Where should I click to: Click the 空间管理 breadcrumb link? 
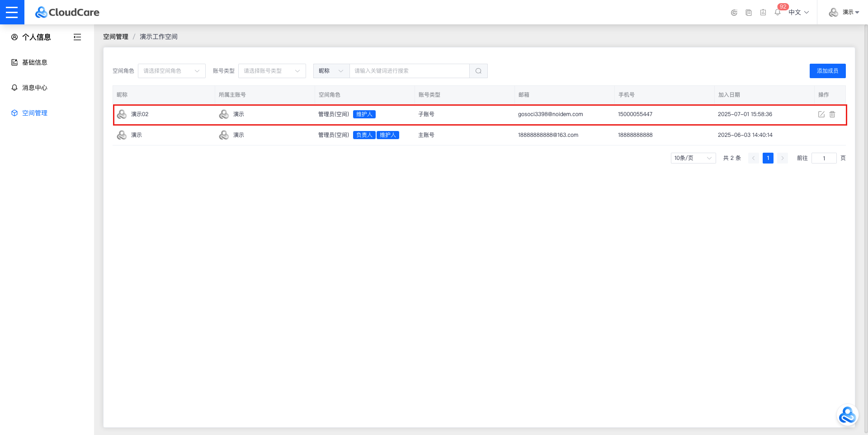click(116, 37)
